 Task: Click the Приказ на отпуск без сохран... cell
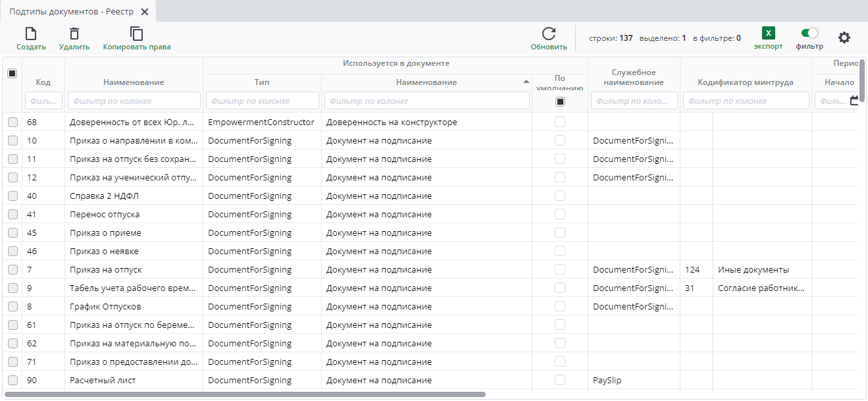coord(134,159)
